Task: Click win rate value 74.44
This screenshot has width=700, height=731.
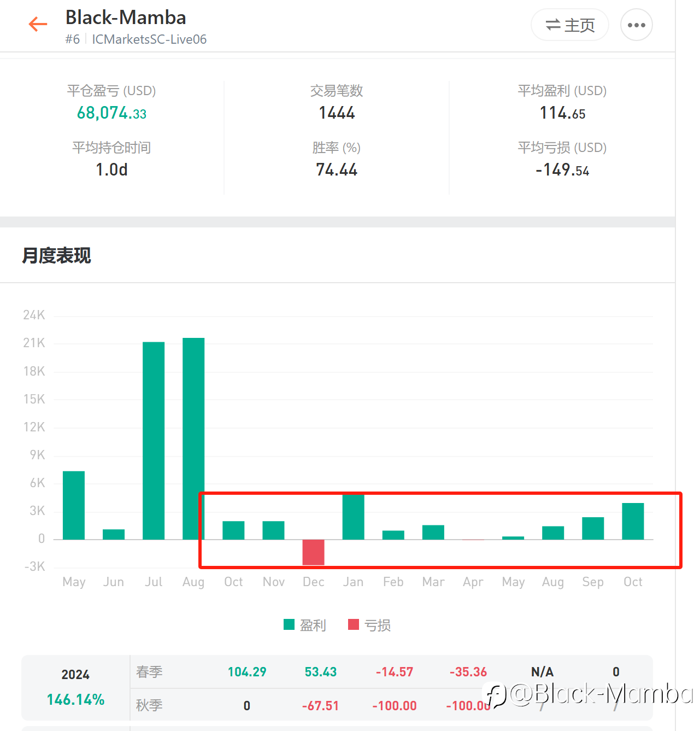Action: pyautogui.click(x=337, y=170)
